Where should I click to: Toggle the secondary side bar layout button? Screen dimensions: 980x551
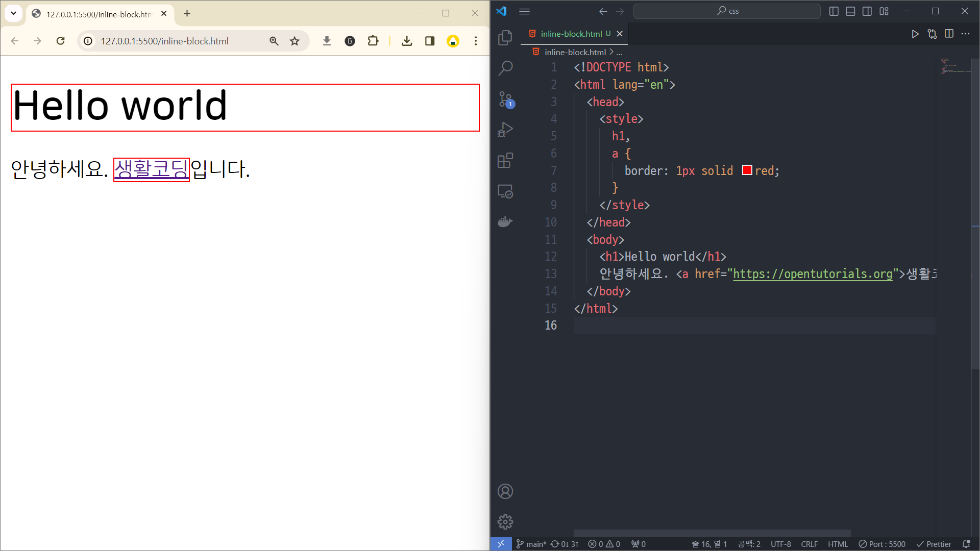coord(867,11)
